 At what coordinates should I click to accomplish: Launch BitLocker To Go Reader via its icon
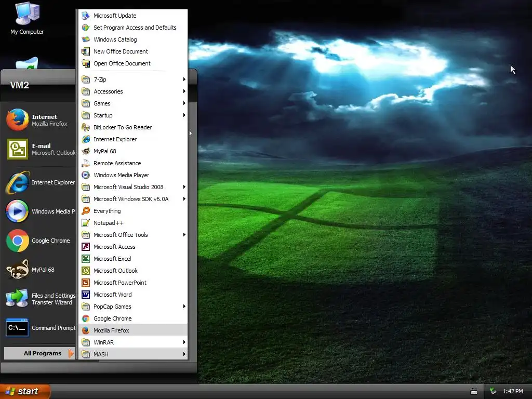pyautogui.click(x=86, y=127)
